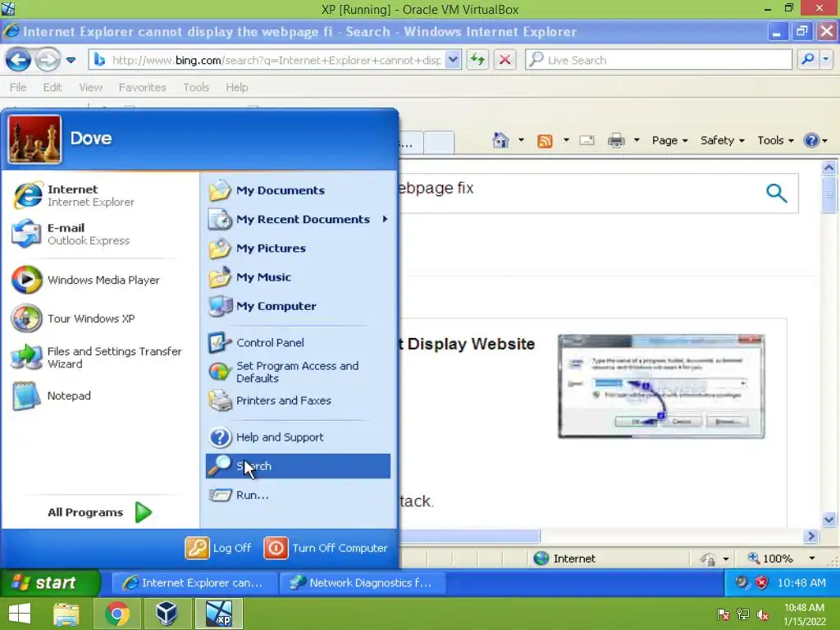Click Bing page search magnifier

[776, 193]
